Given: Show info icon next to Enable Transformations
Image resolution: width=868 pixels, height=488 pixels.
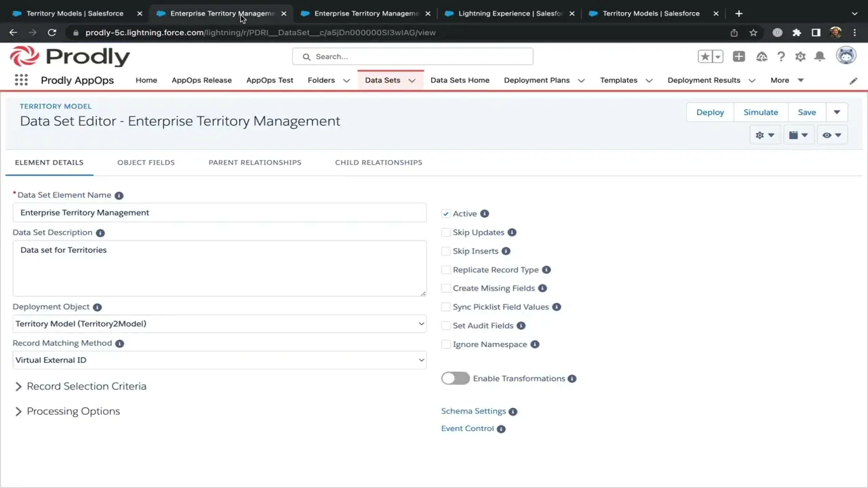Looking at the screenshot, I should click(x=572, y=379).
